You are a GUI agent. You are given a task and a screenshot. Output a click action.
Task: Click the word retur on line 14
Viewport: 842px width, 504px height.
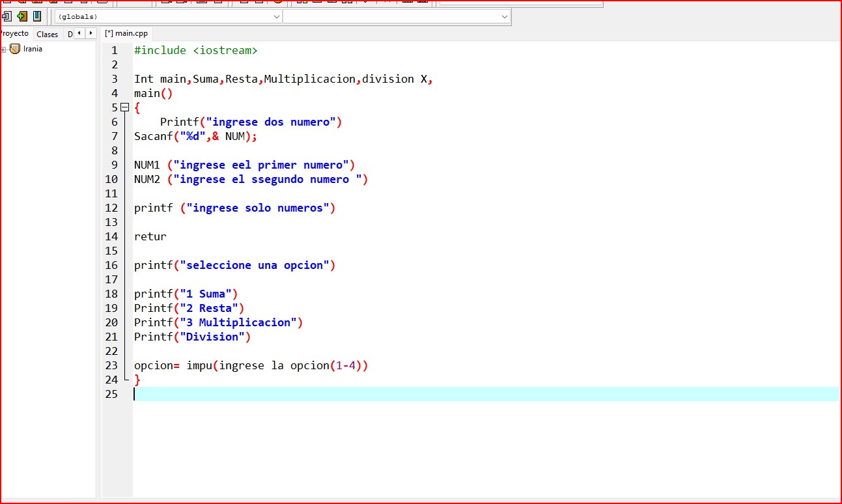pos(150,236)
